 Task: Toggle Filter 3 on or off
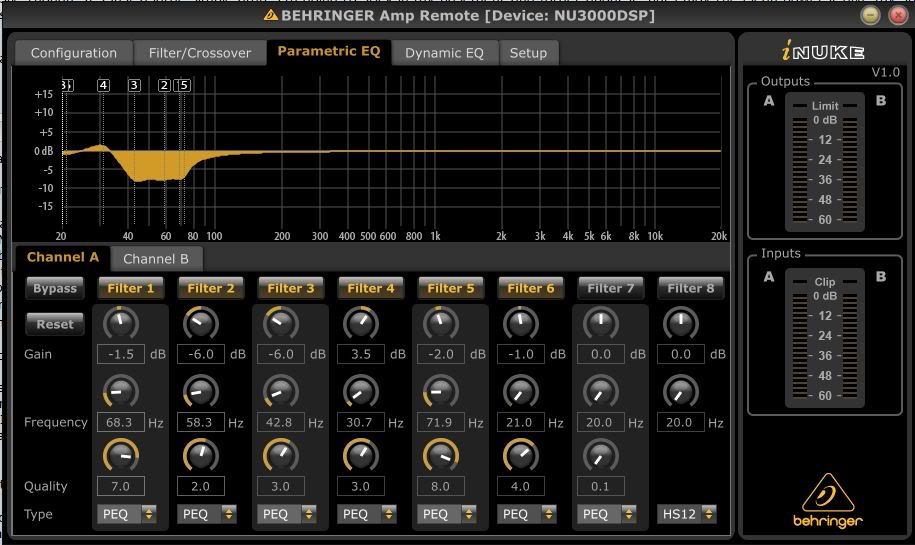pyautogui.click(x=291, y=288)
